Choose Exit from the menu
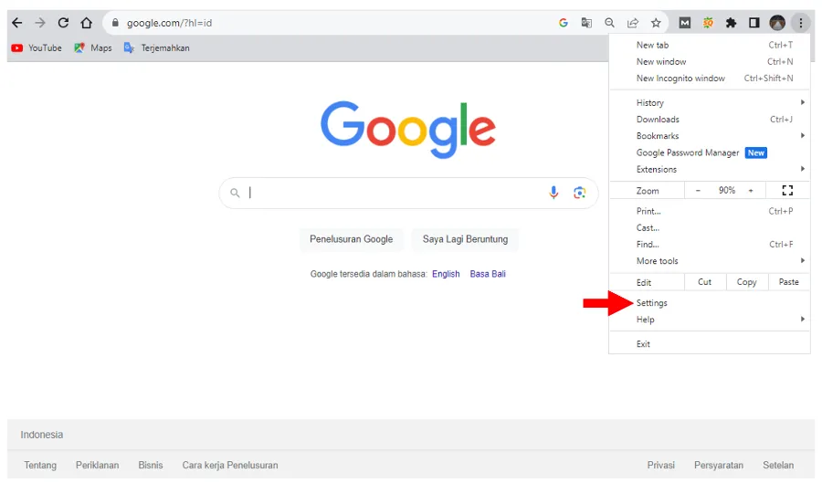Viewport: 822px width, 504px height. click(710, 344)
